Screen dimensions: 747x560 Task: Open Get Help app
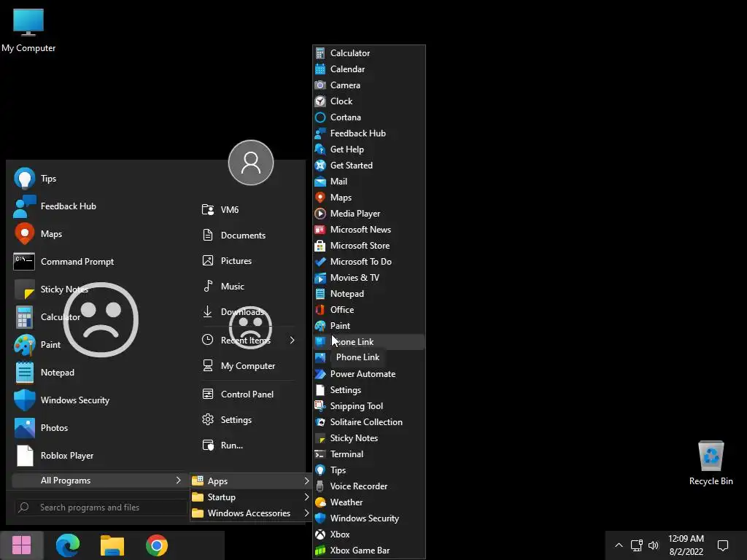pyautogui.click(x=369, y=149)
